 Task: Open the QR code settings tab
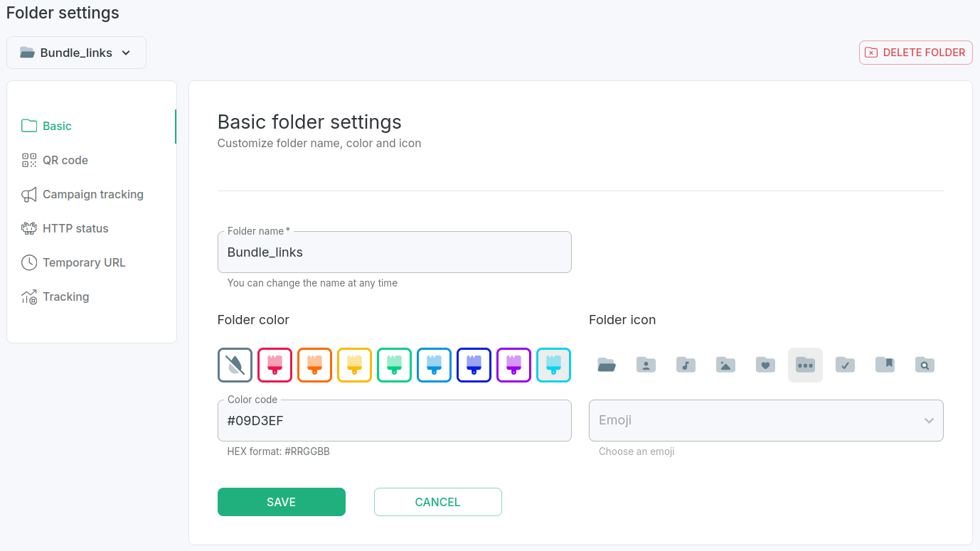point(65,160)
